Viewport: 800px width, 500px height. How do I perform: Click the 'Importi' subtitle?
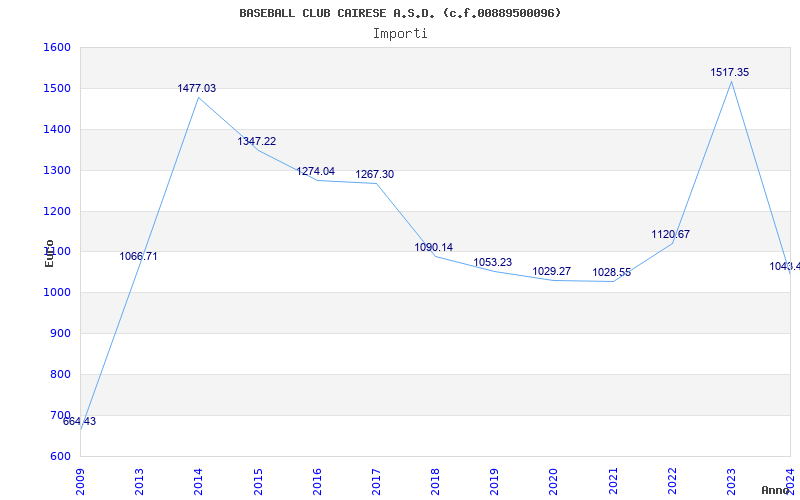click(400, 34)
